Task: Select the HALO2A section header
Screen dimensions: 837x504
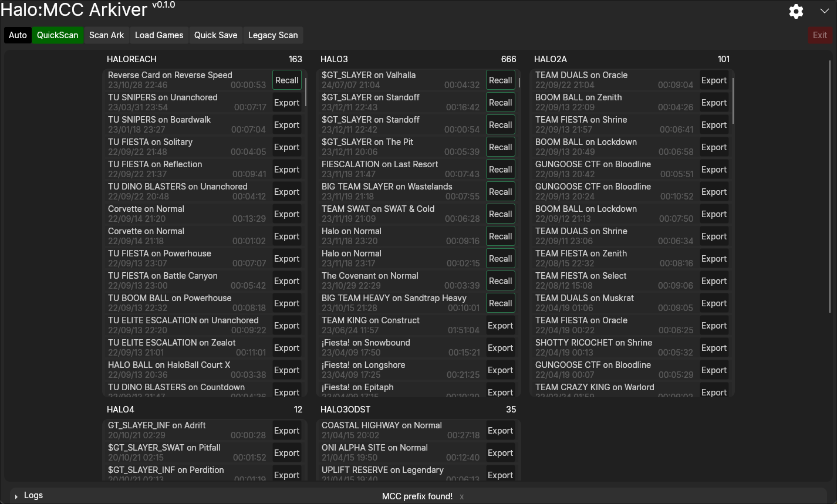Action: [551, 59]
